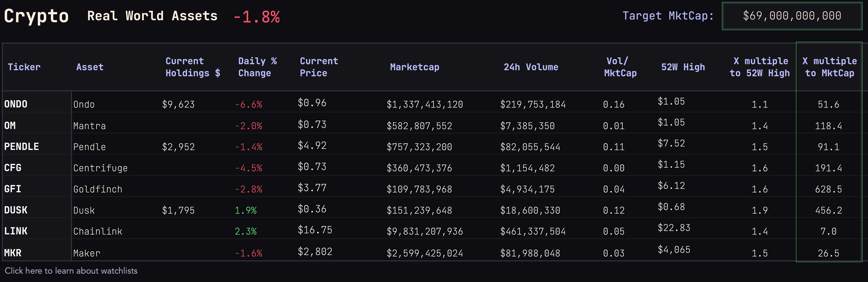
Task: Select the PENDLE ticker row
Action: 22,147
